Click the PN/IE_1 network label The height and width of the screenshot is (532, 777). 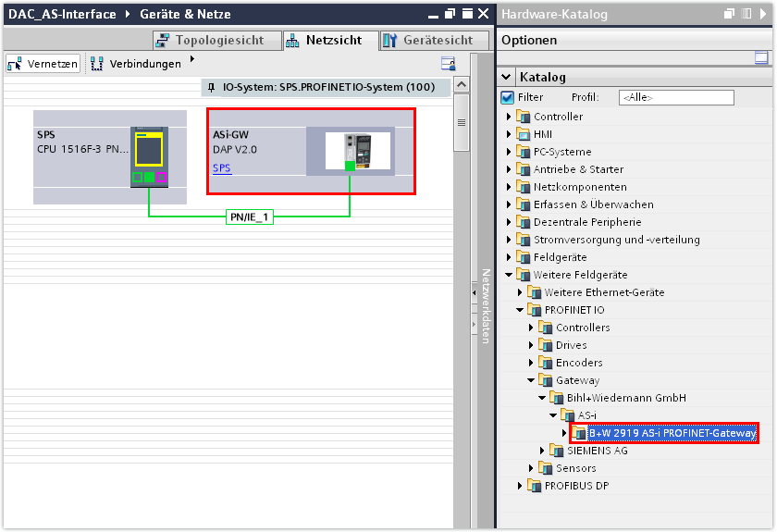tap(250, 217)
